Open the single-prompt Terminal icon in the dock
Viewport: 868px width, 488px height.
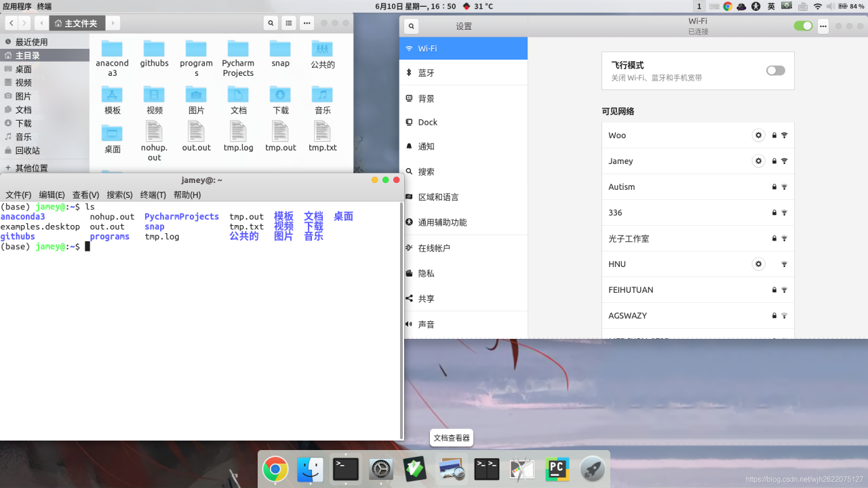click(346, 469)
